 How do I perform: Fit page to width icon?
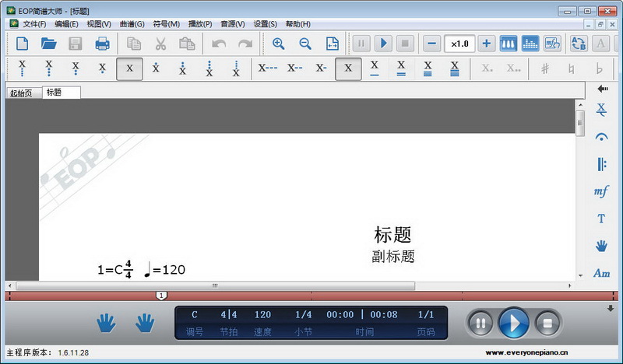333,44
